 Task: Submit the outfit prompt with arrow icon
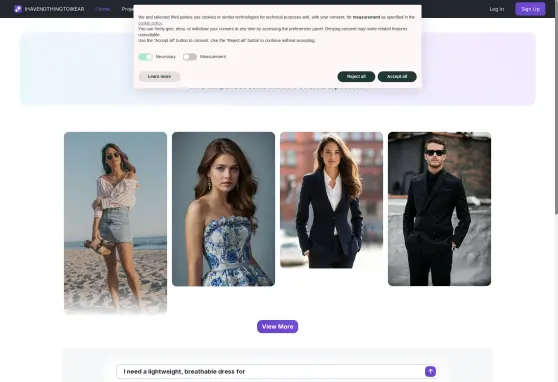click(430, 371)
